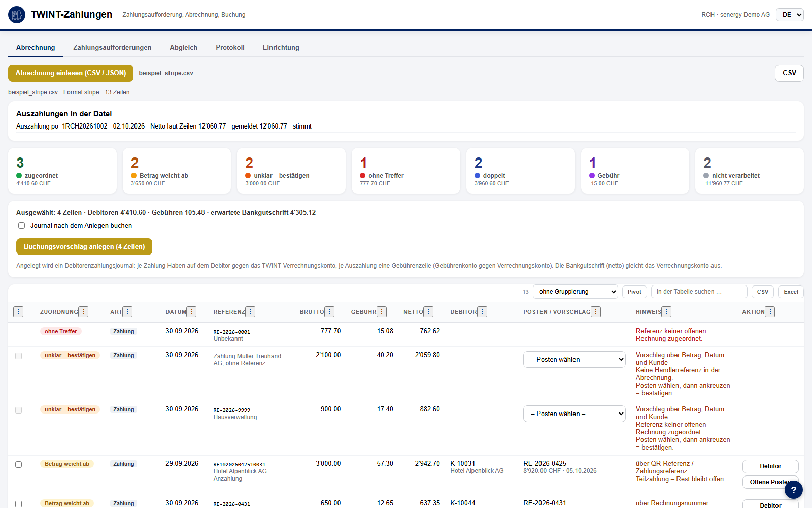Open the Netto column menu icon

coord(428,312)
